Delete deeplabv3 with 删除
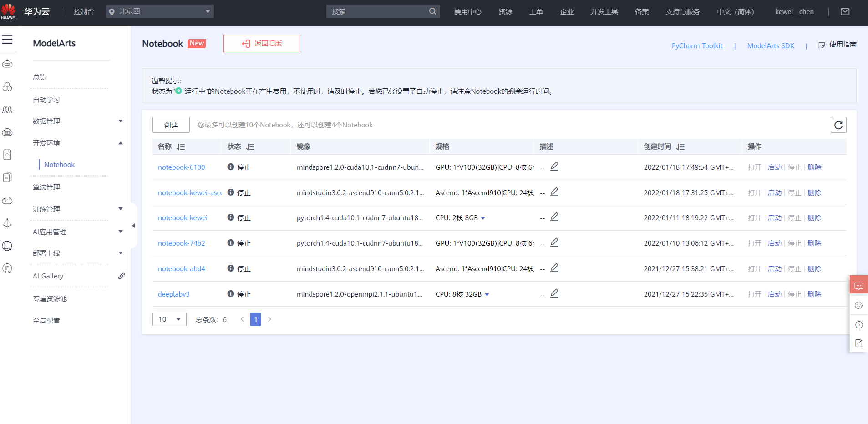 [x=814, y=294]
